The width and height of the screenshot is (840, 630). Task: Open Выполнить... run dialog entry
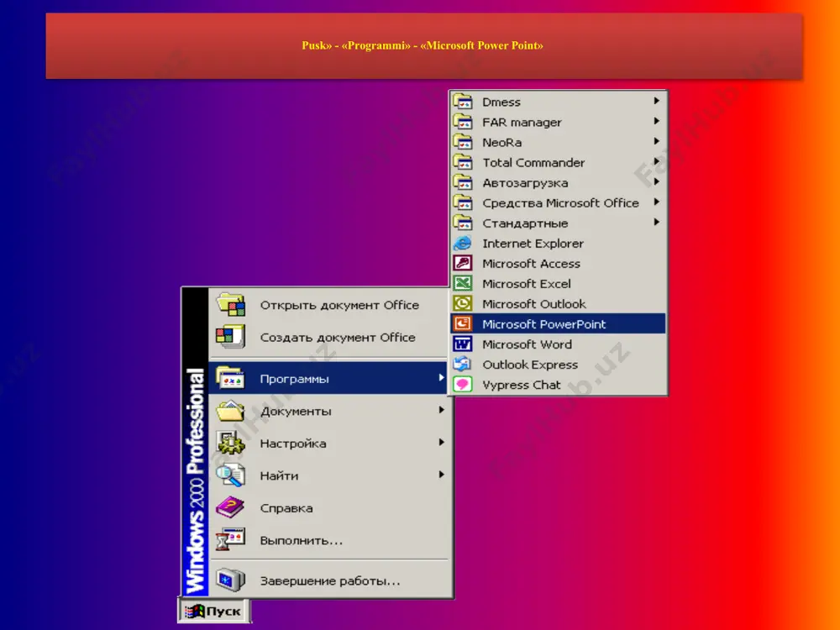[x=329, y=540]
